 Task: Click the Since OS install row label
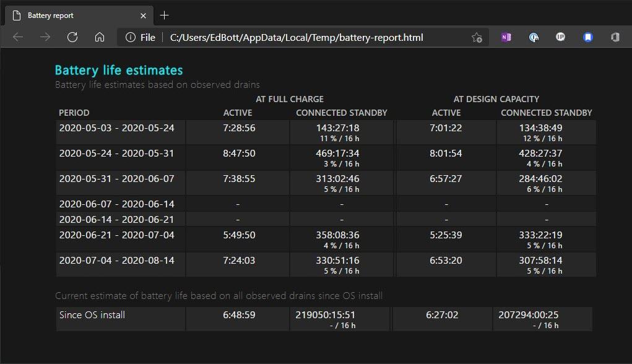tap(92, 315)
